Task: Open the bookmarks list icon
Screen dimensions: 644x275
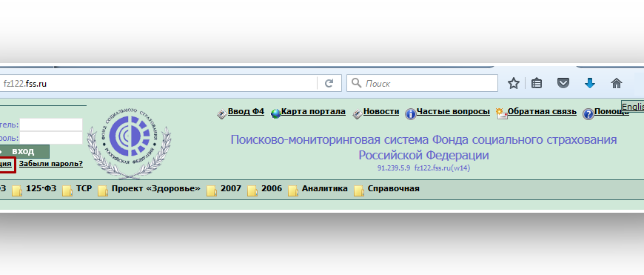Action: (537, 84)
